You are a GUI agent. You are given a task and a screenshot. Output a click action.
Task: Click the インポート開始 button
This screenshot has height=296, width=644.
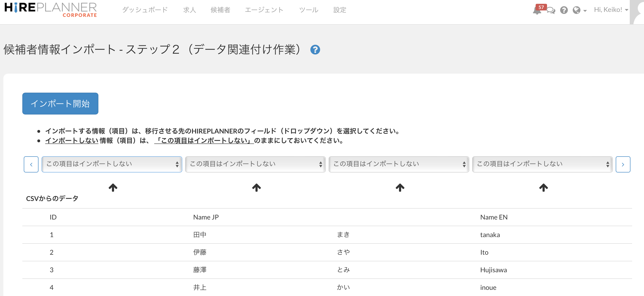pos(60,104)
